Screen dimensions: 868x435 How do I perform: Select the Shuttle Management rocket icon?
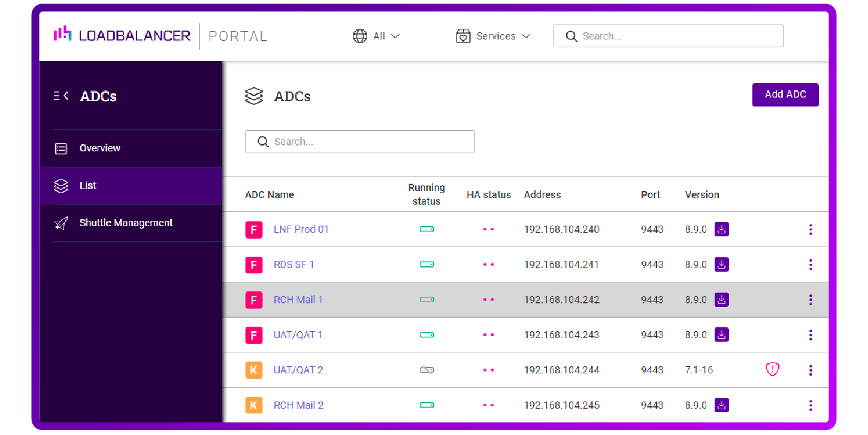click(61, 223)
